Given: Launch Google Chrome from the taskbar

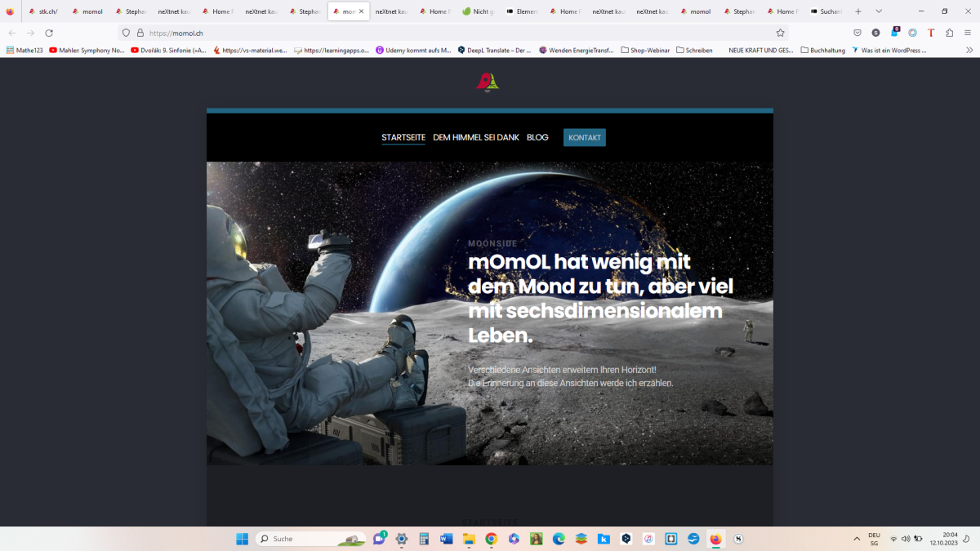Looking at the screenshot, I should [x=491, y=539].
